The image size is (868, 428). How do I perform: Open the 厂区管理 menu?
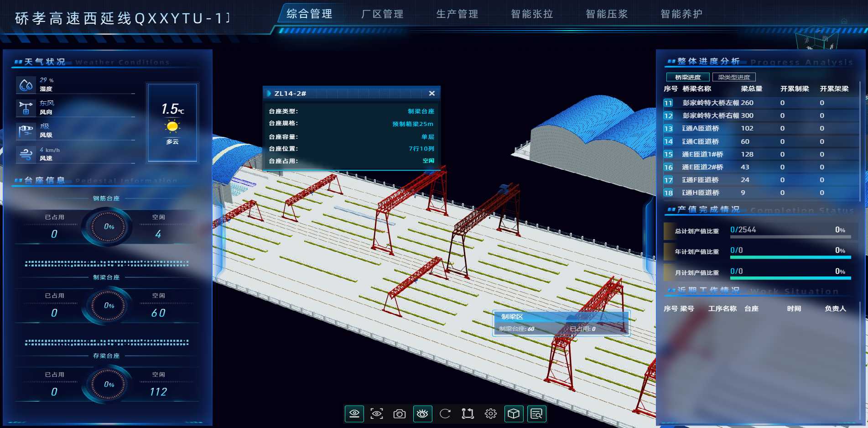[382, 14]
